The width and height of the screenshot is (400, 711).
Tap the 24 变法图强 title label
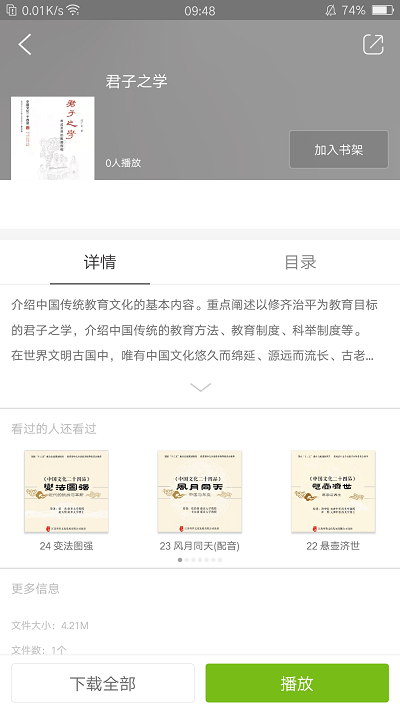click(x=66, y=546)
